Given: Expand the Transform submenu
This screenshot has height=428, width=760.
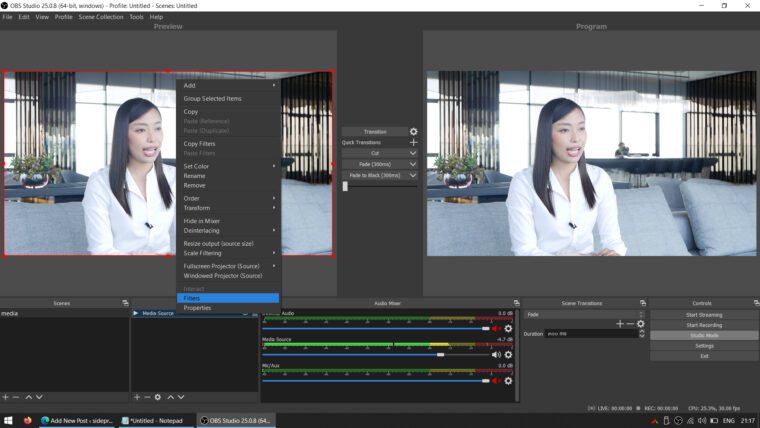Looking at the screenshot, I should [228, 208].
